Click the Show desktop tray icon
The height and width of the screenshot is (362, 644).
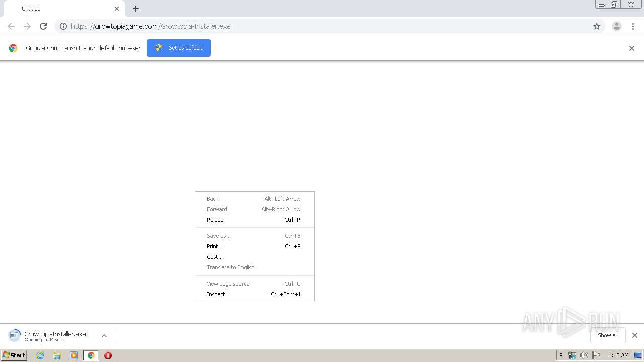(x=638, y=355)
